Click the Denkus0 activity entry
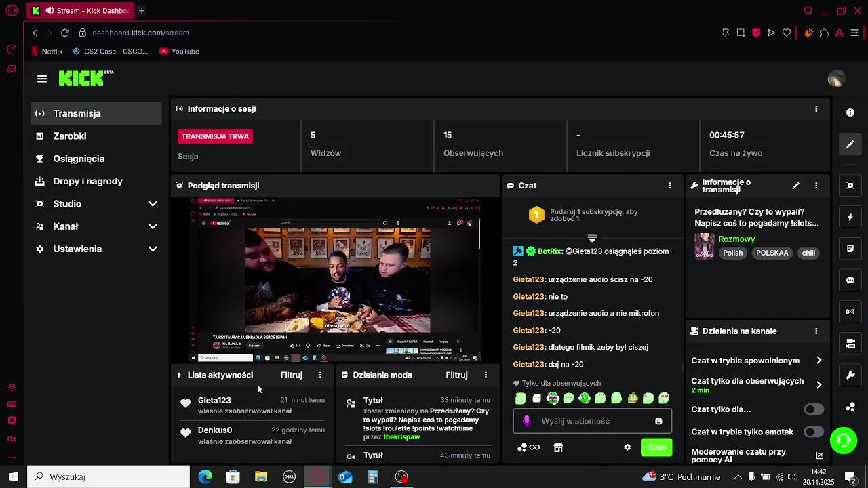The height and width of the screenshot is (488, 868). (x=252, y=435)
